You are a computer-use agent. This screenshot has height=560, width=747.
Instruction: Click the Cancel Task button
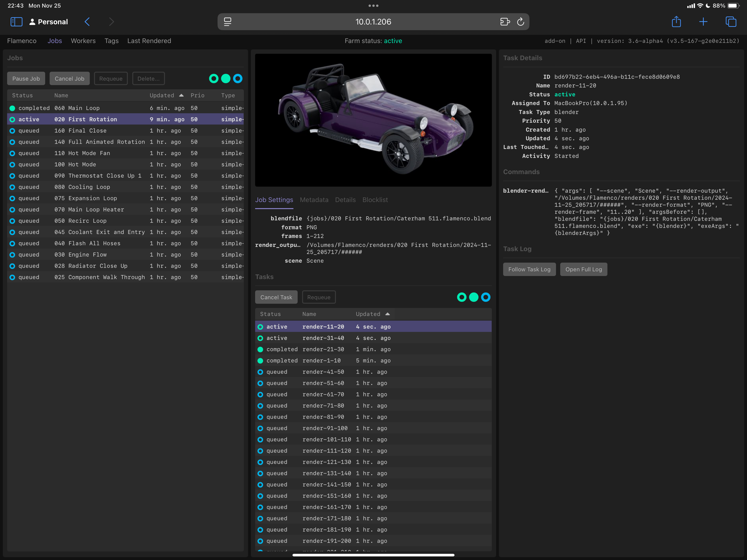pos(276,297)
